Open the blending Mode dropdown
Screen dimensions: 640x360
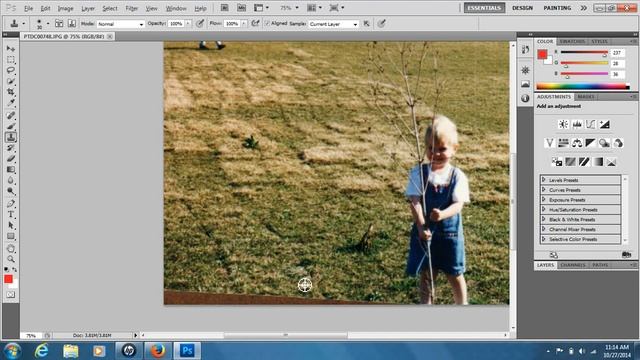[x=120, y=24]
